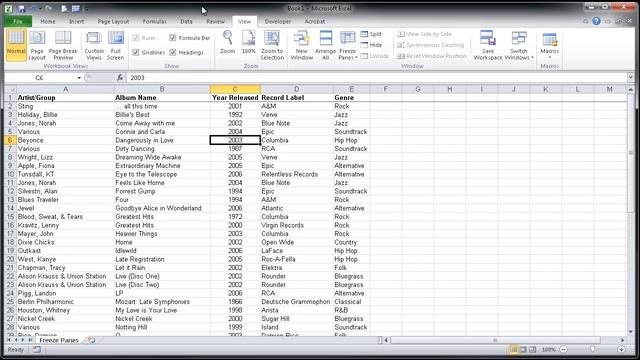640x360 pixels.
Task: Go to next sheet navigation arrow
Action: [x=23, y=340]
